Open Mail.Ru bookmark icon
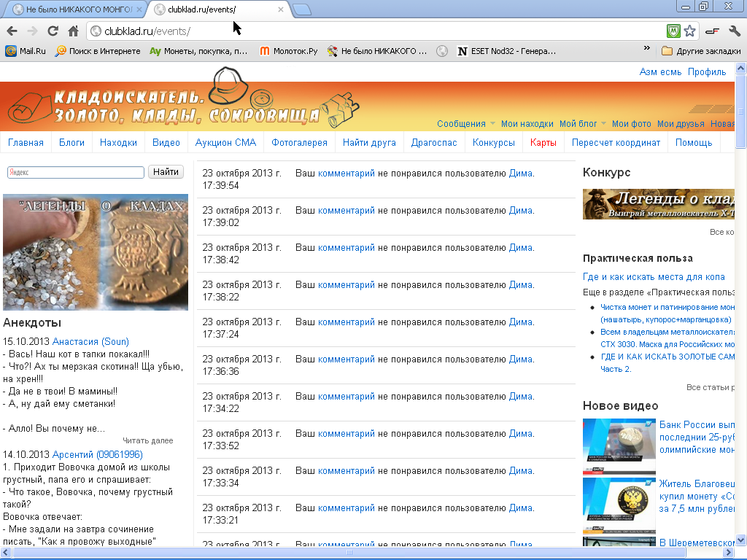Screen dimensions: 747x560 pos(11,51)
